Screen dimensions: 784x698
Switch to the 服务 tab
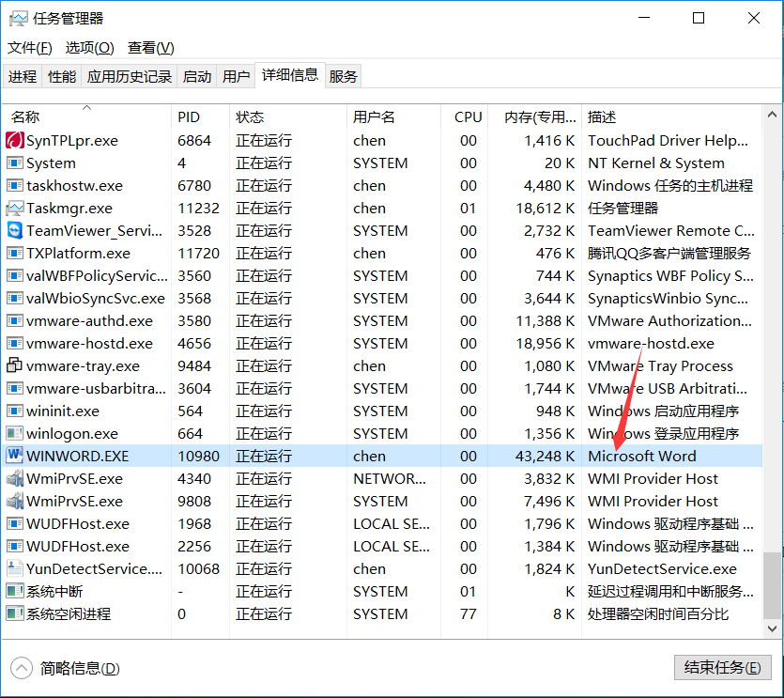[343, 77]
